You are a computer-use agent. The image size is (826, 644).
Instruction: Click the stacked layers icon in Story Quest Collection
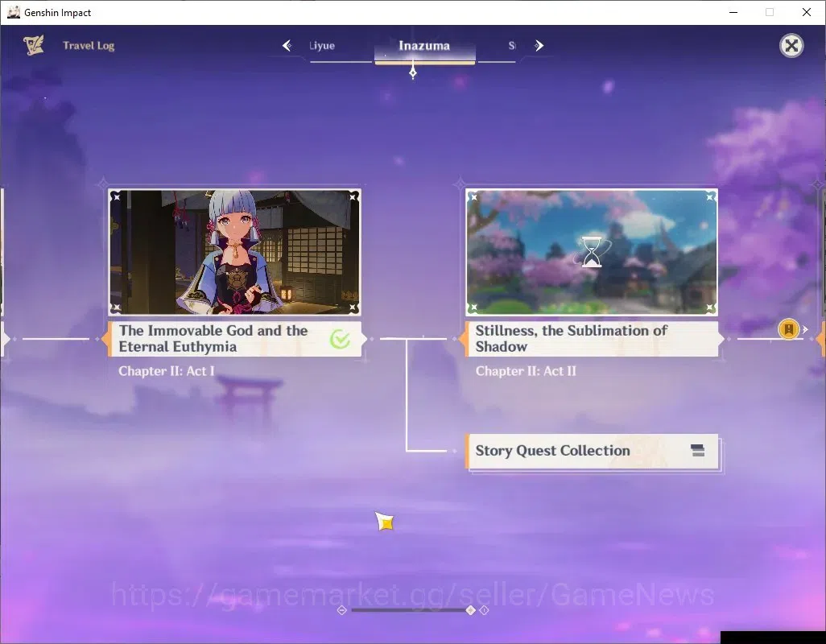(697, 450)
